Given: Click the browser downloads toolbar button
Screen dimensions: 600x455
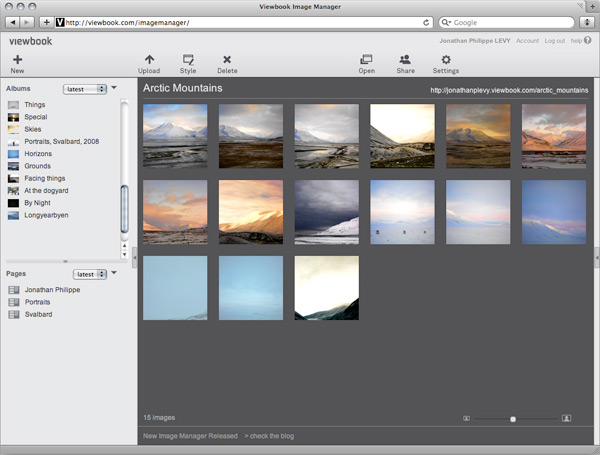Looking at the screenshot, I should (587, 22).
